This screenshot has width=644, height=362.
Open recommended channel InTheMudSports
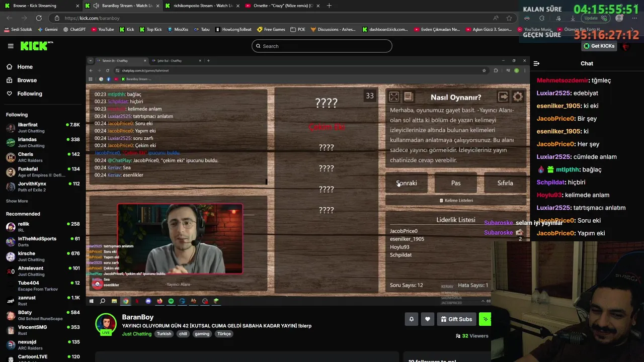point(43,241)
